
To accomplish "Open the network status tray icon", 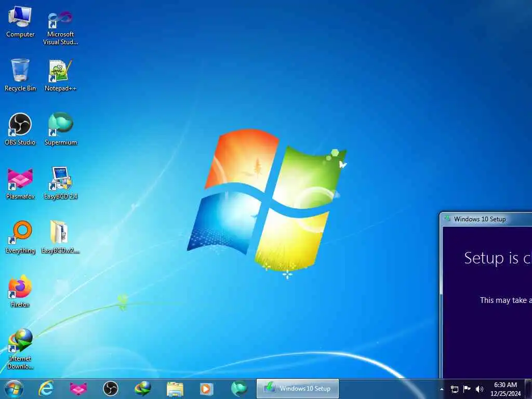I will 454,389.
